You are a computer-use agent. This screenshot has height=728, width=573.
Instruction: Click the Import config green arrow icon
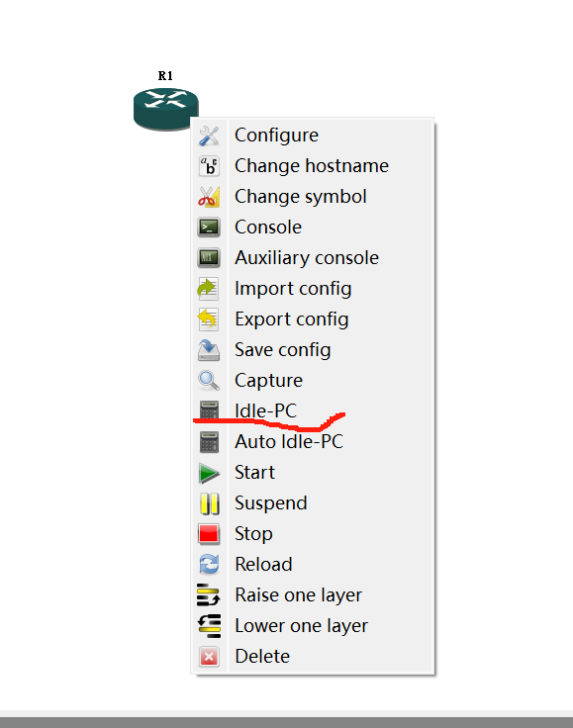tap(208, 289)
